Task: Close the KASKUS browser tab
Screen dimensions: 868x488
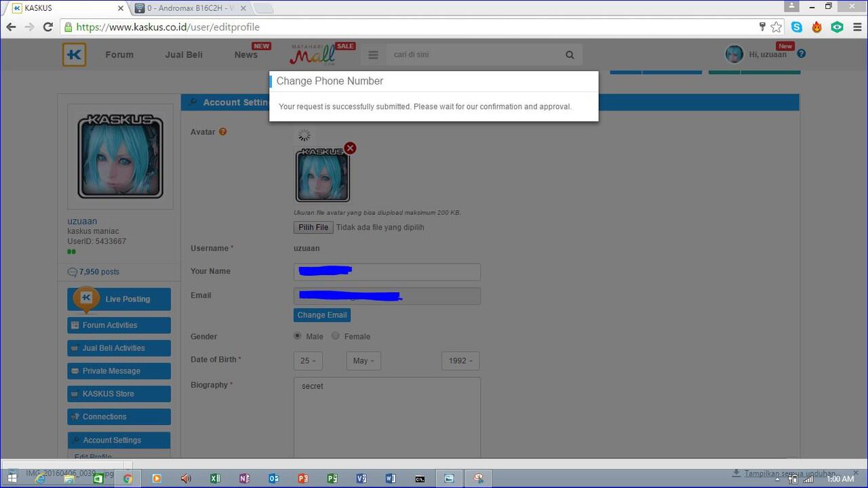Action: [x=121, y=8]
